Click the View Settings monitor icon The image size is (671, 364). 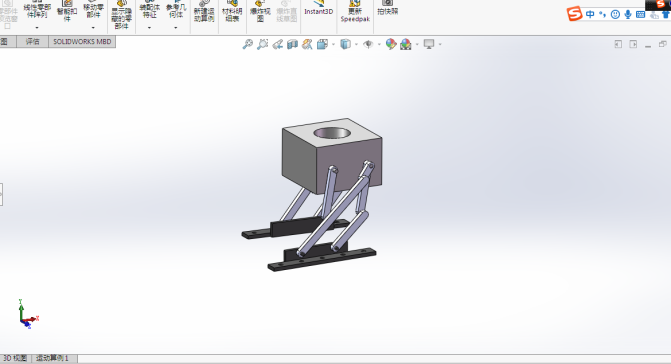(429, 44)
